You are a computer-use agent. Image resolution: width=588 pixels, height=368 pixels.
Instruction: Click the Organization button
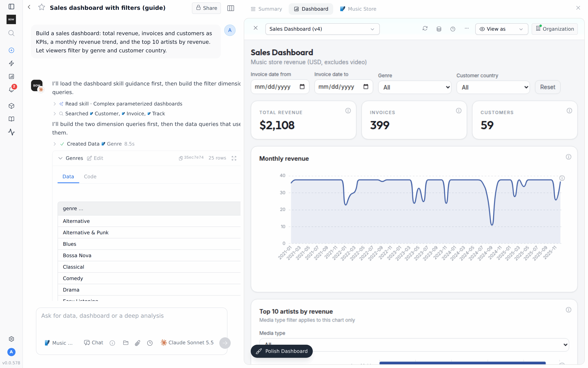555,29
